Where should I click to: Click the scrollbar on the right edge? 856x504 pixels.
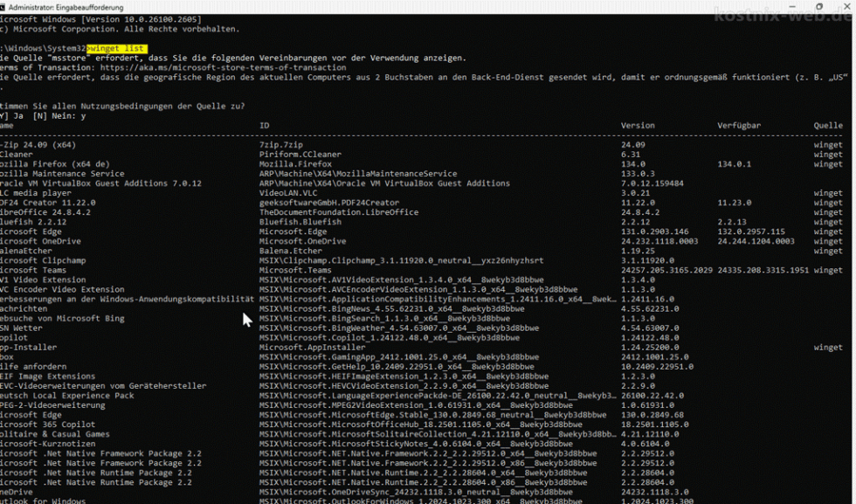coord(852,262)
